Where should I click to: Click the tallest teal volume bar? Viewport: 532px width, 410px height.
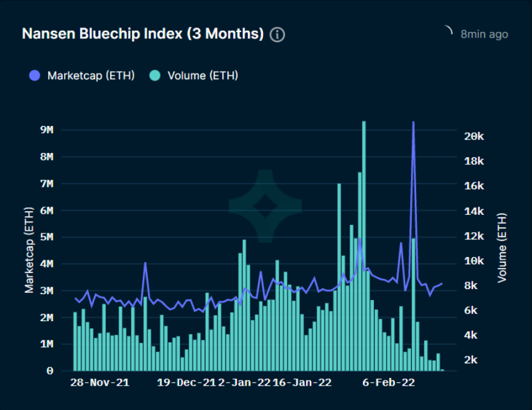coord(364,246)
